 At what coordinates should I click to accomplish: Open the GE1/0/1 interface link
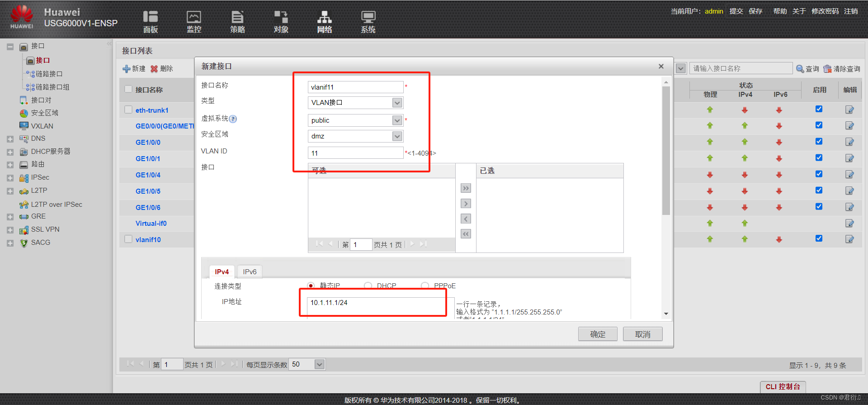click(148, 158)
